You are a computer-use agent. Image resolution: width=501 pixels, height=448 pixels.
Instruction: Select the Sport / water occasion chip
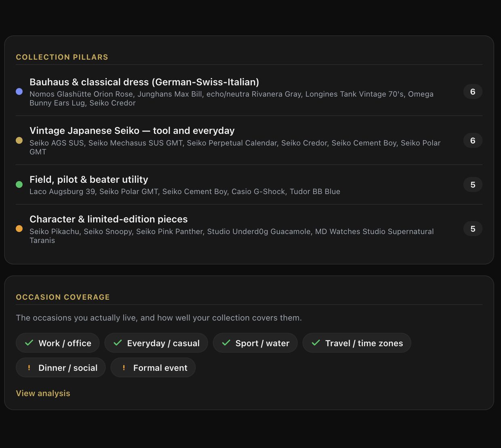(x=255, y=343)
